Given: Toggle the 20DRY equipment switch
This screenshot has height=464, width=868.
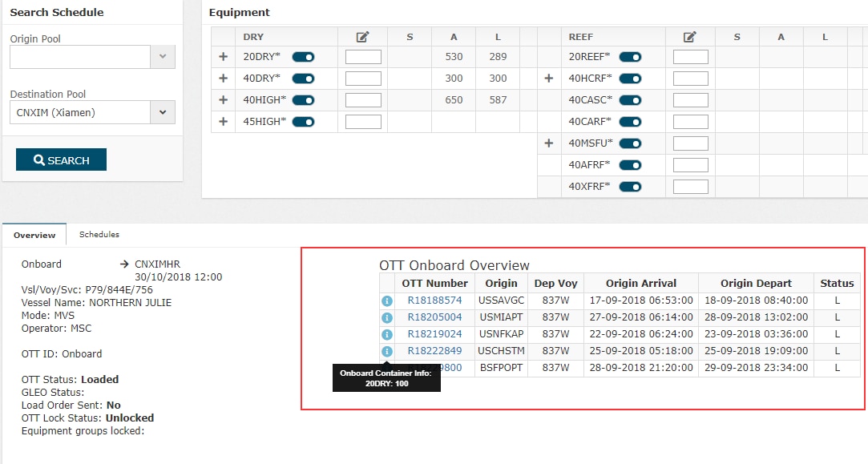Looking at the screenshot, I should coord(303,57).
